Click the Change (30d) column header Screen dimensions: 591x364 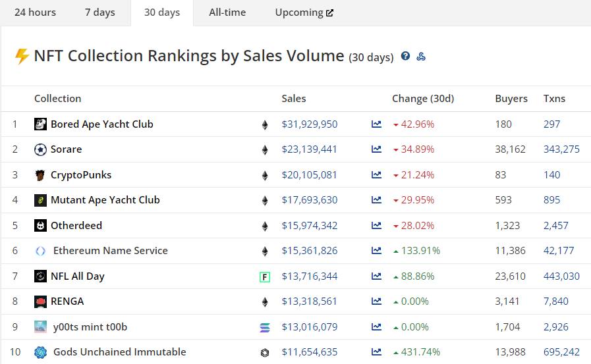click(x=423, y=99)
